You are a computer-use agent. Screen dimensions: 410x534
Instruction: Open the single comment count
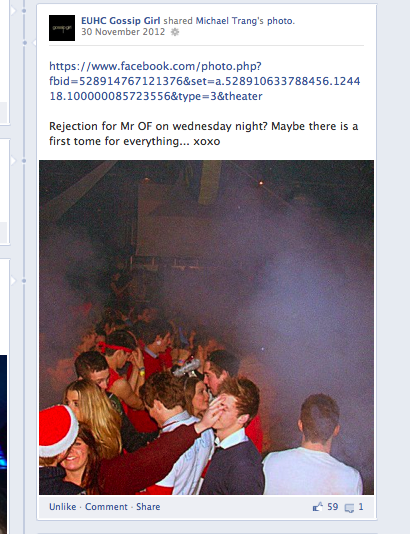[361, 507]
